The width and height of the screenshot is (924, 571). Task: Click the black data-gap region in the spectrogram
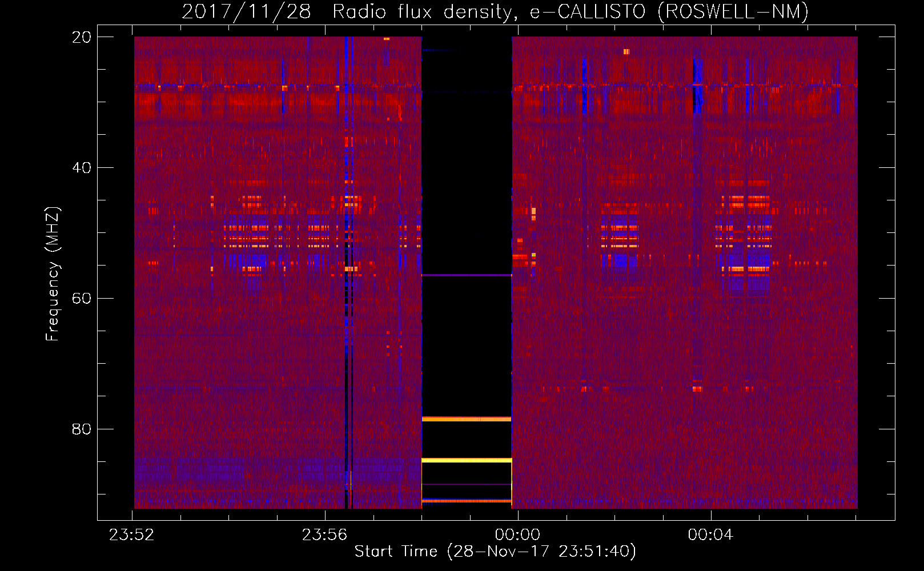(467, 272)
